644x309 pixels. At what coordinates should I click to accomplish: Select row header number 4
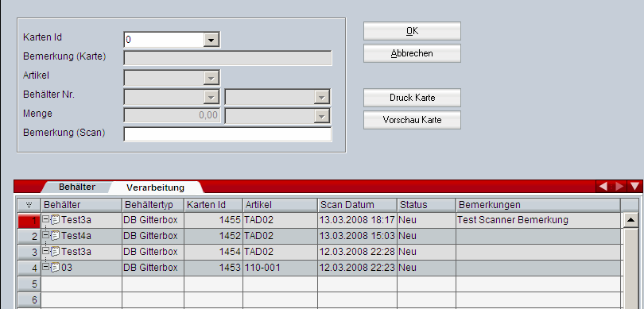point(29,268)
